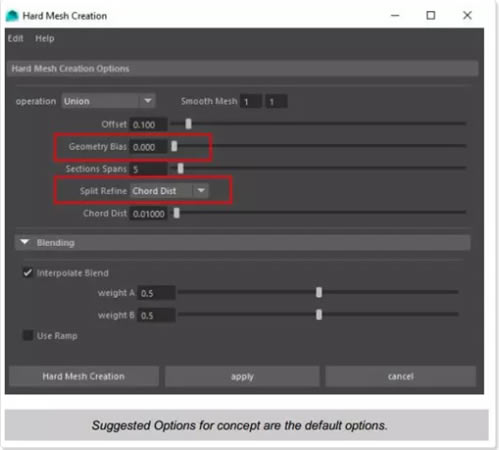This screenshot has width=499, height=450.
Task: Click the Geometry Bias slider handle
Action: tap(174, 146)
